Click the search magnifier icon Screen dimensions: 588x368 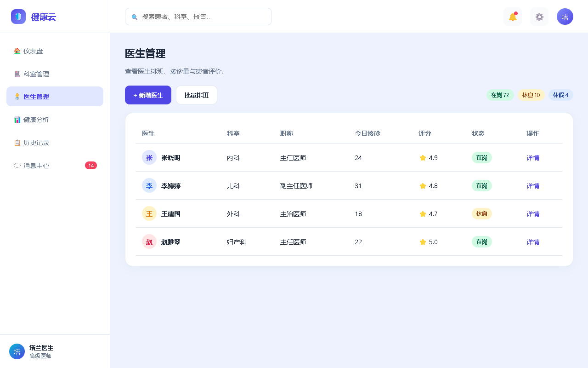point(135,17)
